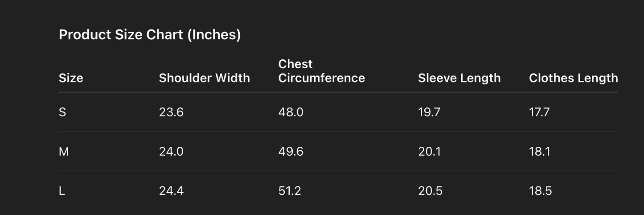Click the Shoulder Width column header
The image size is (644, 215).
click(x=204, y=78)
